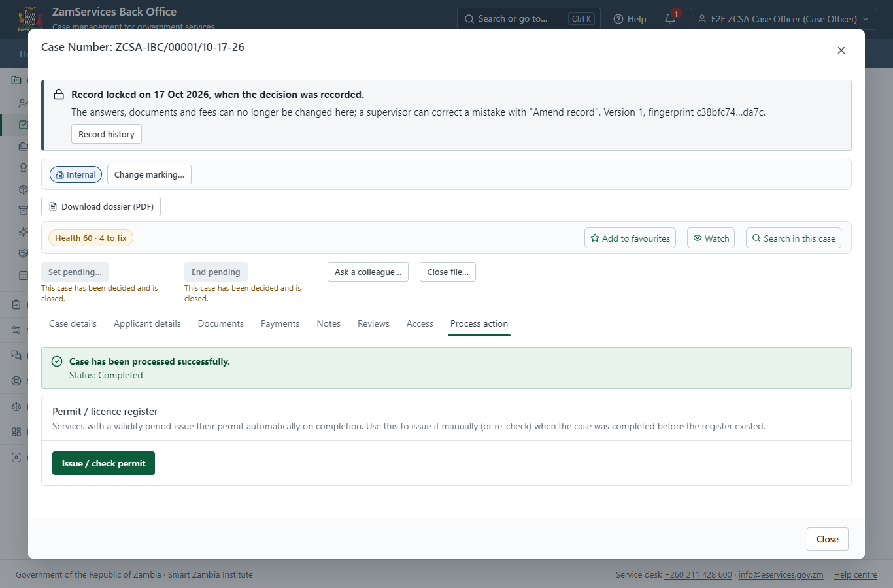
Task: Click the Health 60 · 4 to fix badge
Action: tap(91, 238)
